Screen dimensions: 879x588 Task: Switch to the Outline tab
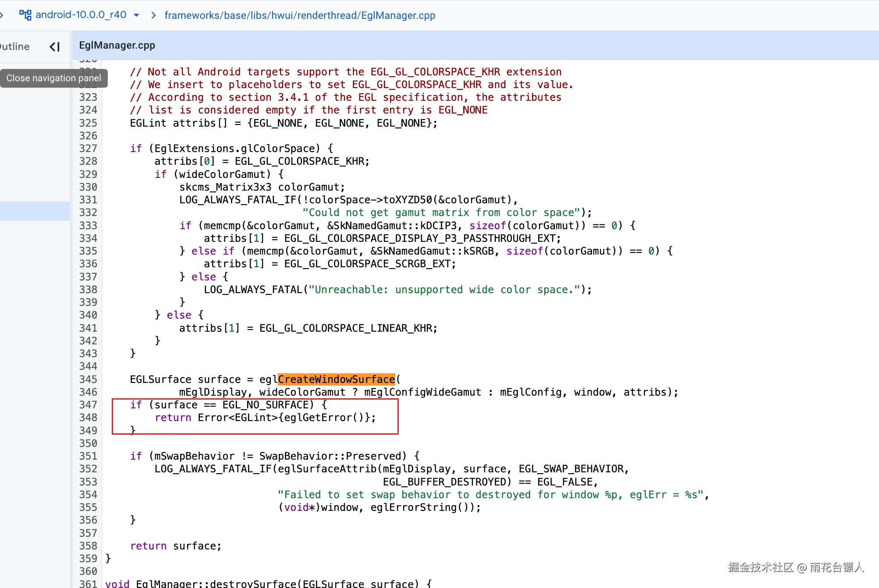click(x=15, y=46)
